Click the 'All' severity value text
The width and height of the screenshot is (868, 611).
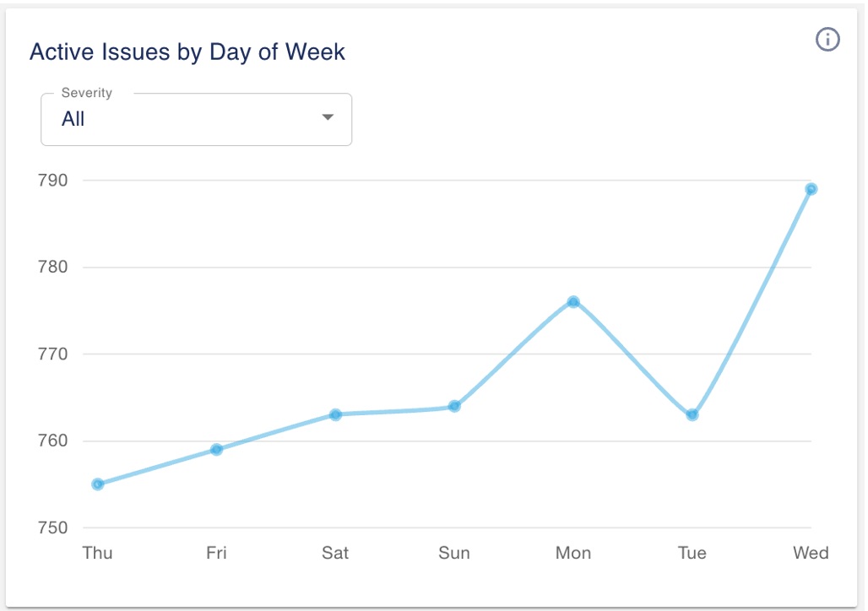pos(73,120)
